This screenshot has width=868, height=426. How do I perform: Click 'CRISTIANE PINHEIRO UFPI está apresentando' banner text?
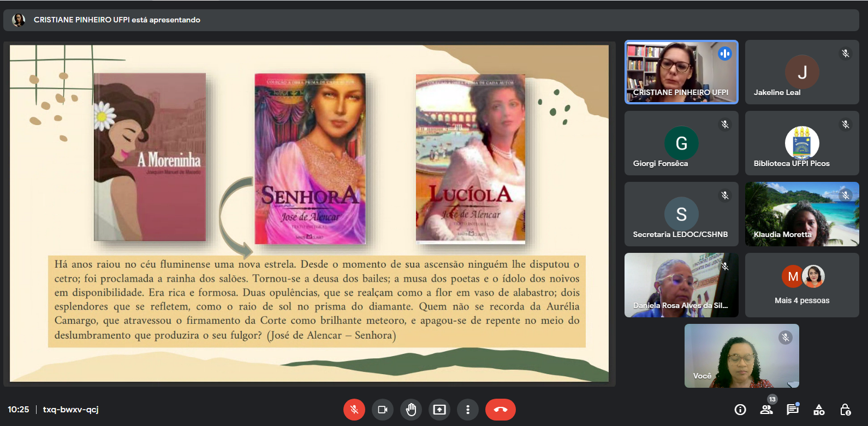(x=117, y=20)
